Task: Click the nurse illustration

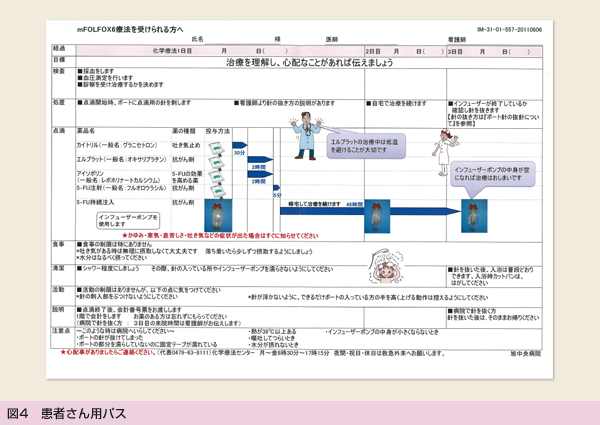Action: [445, 152]
